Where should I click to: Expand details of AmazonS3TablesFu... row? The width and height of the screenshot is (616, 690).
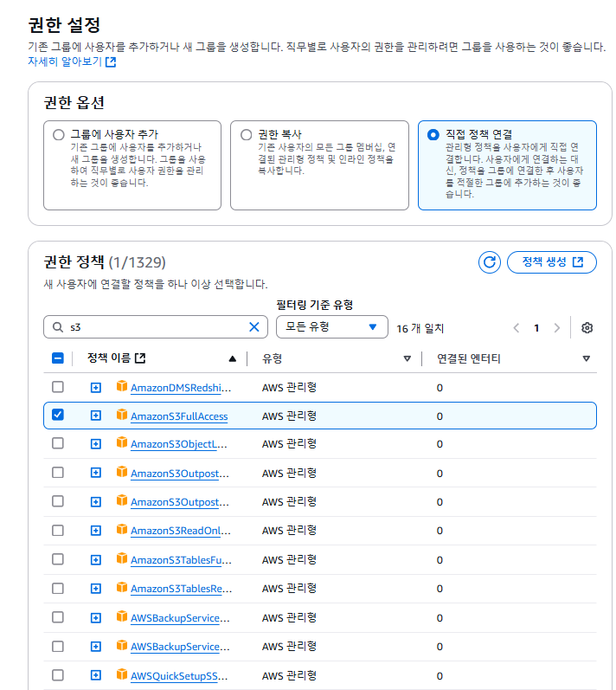(x=96, y=560)
